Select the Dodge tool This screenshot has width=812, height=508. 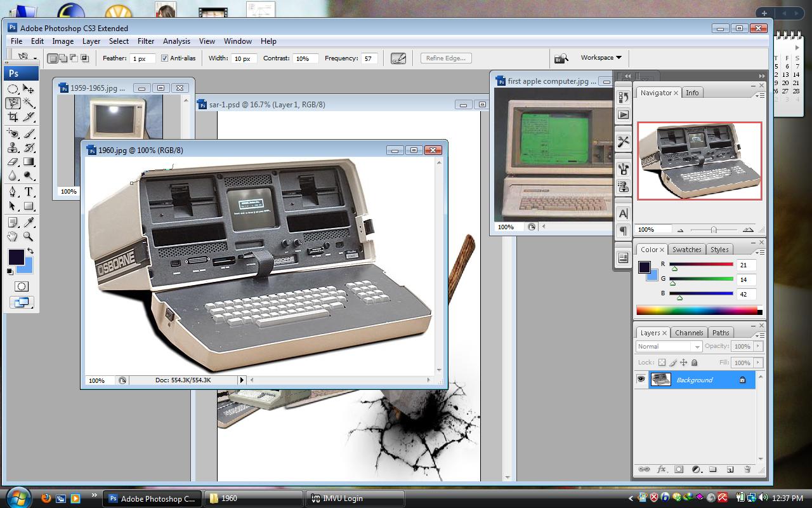29,175
